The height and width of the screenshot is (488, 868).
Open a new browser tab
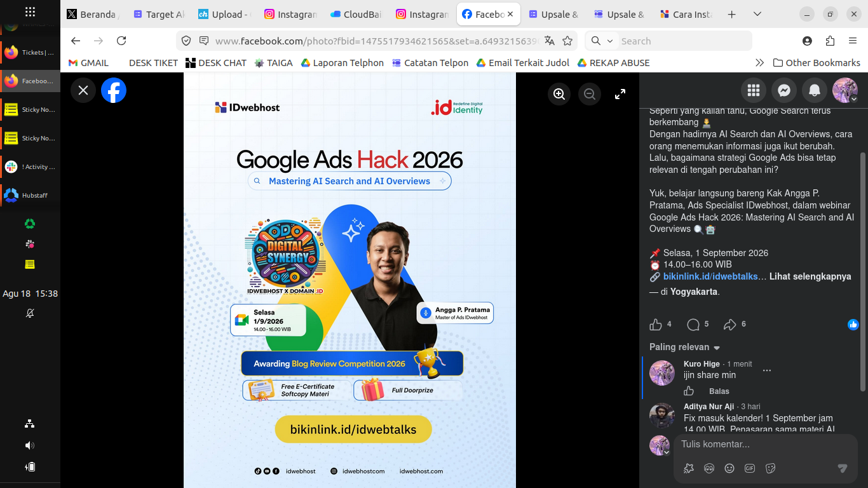pyautogui.click(x=731, y=14)
